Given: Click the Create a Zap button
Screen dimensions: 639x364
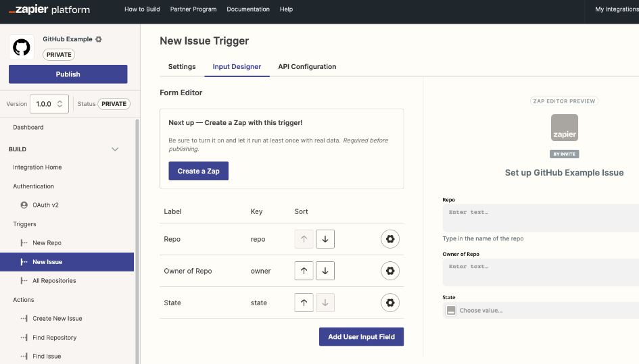Looking at the screenshot, I should point(199,171).
